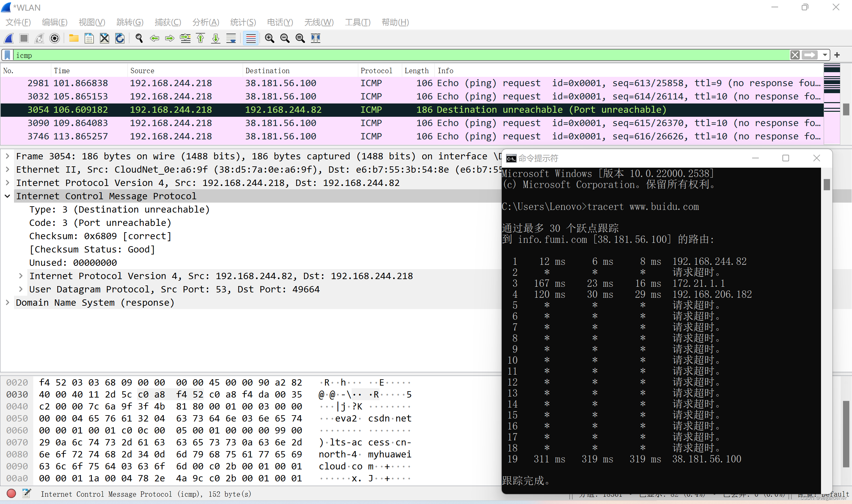
Task: Open the 统计(S) menu
Action: click(243, 22)
